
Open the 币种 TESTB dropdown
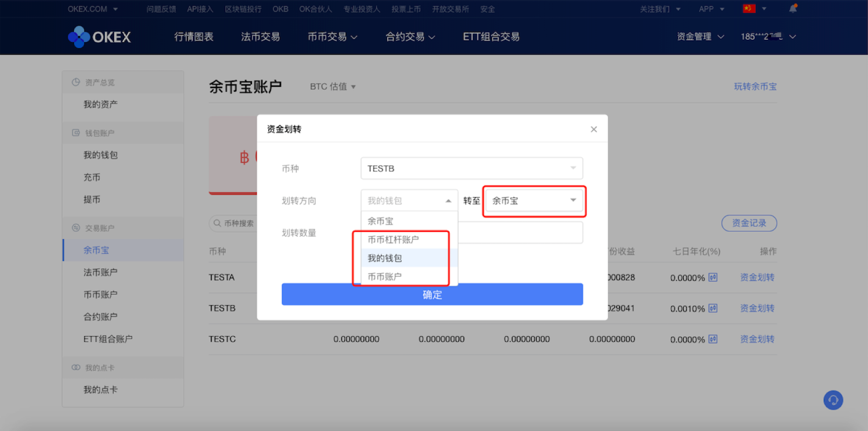coord(471,169)
